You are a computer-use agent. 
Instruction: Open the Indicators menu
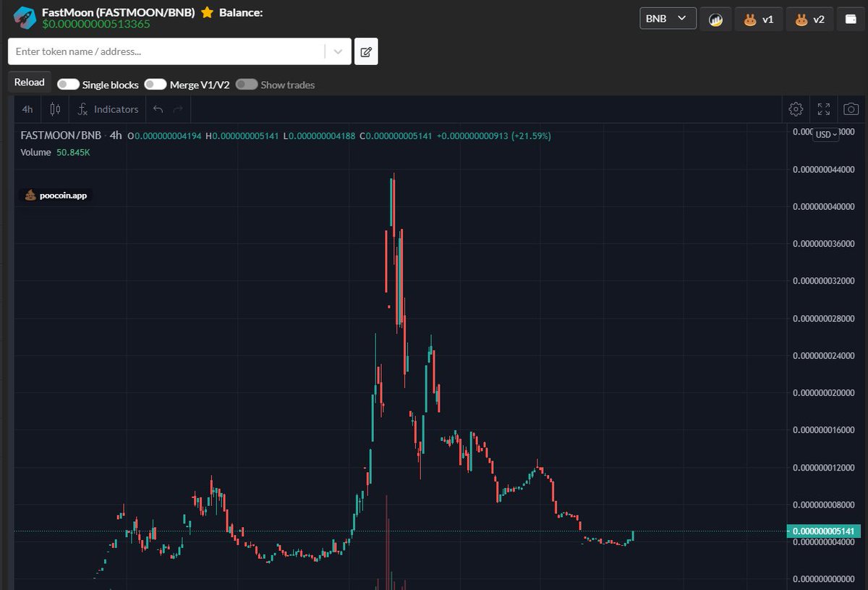click(x=108, y=109)
